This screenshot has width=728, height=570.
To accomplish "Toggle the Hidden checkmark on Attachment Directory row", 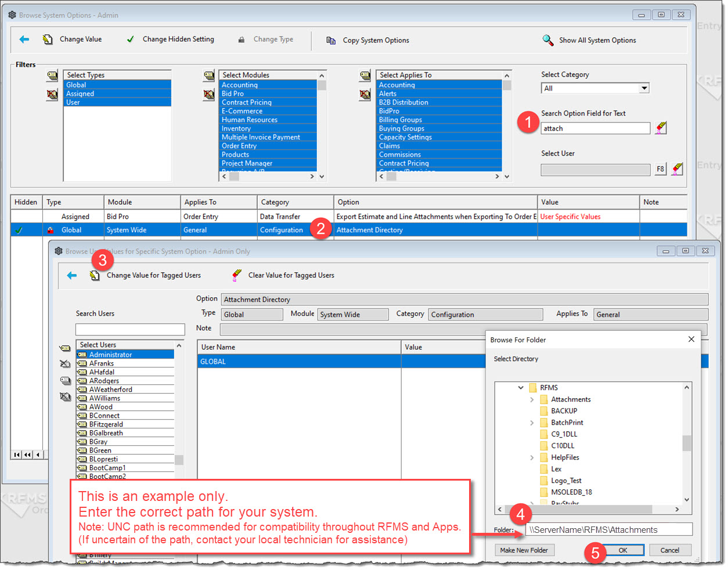I will 19,230.
